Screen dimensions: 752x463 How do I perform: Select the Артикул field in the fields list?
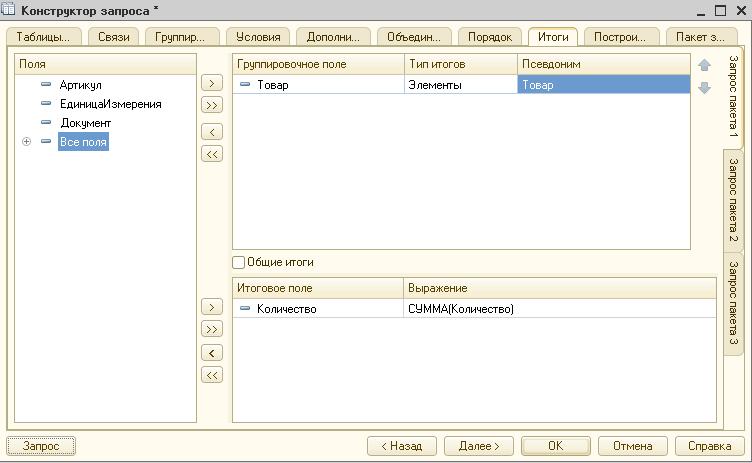(80, 85)
